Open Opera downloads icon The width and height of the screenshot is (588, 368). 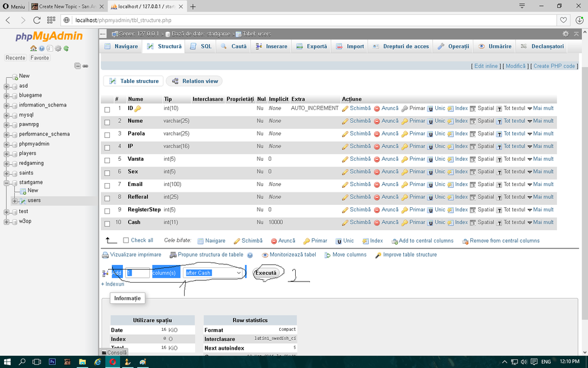click(x=579, y=20)
